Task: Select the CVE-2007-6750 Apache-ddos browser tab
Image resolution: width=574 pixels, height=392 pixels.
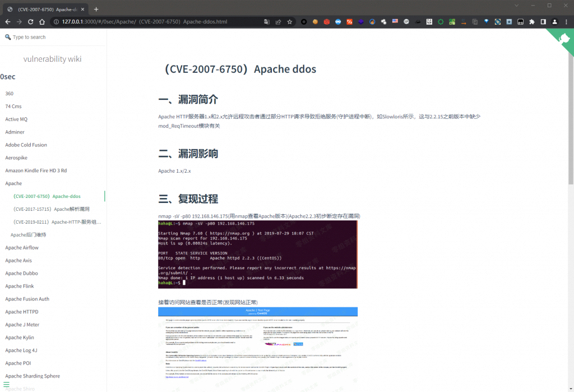Action: [x=46, y=9]
